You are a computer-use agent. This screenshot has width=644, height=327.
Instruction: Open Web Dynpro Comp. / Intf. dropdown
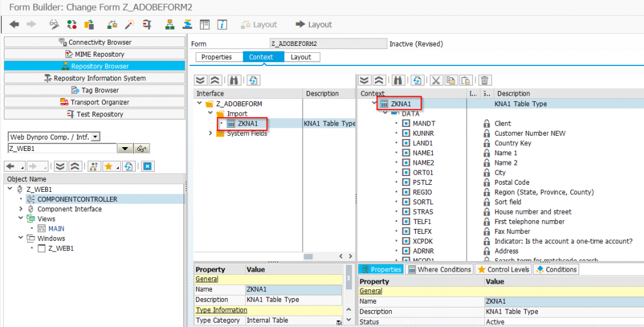96,137
